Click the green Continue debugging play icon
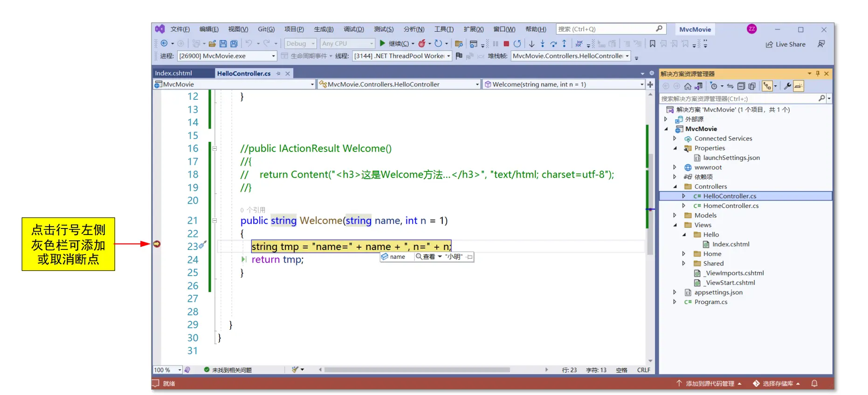868x395 pixels. click(382, 43)
